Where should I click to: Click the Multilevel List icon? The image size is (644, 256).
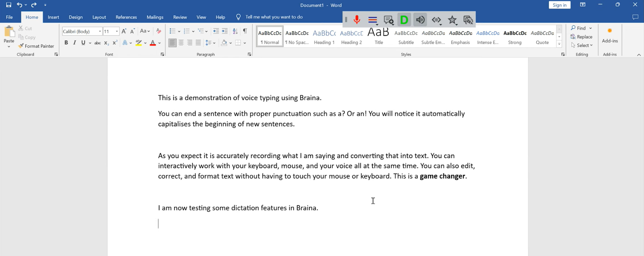click(x=200, y=31)
